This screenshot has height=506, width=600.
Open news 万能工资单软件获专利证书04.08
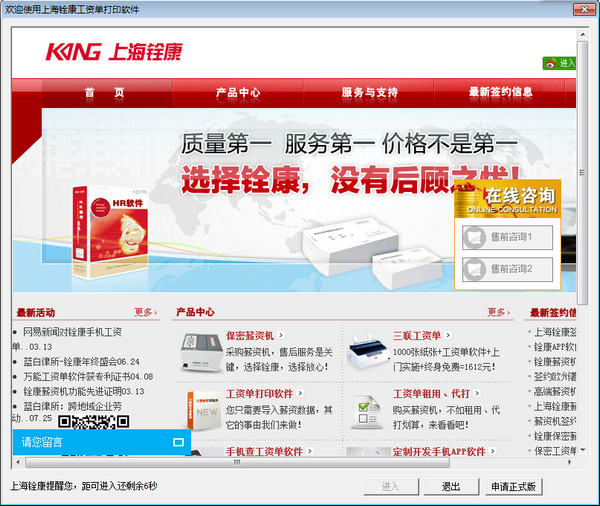(88, 377)
